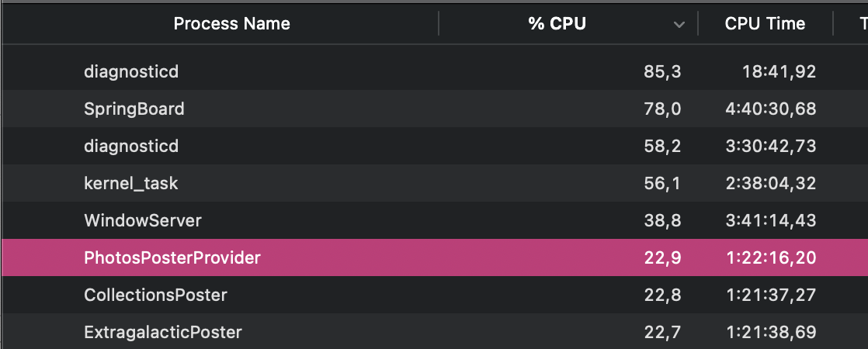Click the CPU time value 3:30:42,73
The height and width of the screenshot is (349, 868).
click(769, 146)
